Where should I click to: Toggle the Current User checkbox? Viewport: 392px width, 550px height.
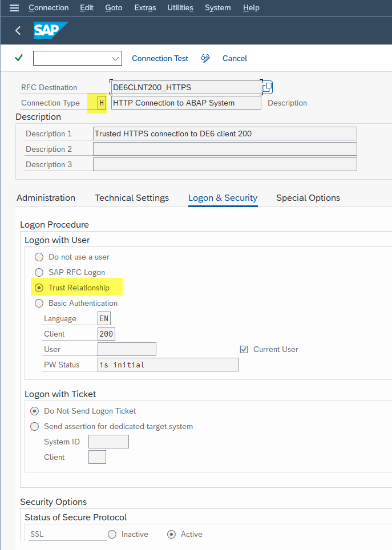(x=244, y=349)
